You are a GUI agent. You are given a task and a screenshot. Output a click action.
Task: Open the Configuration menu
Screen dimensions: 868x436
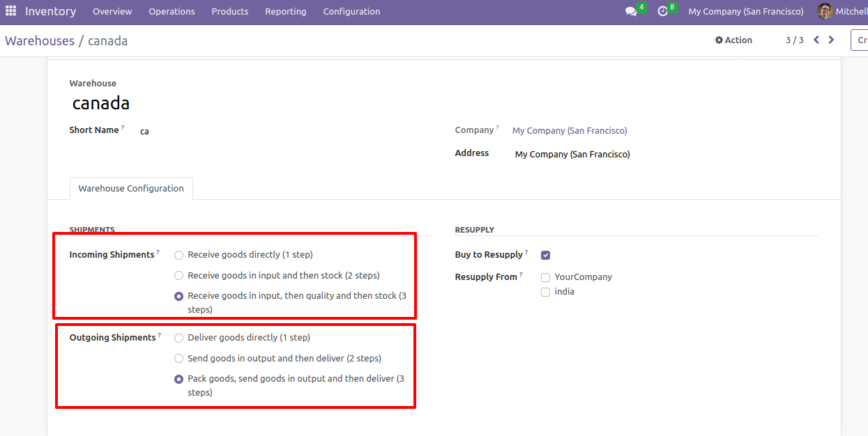(x=351, y=12)
